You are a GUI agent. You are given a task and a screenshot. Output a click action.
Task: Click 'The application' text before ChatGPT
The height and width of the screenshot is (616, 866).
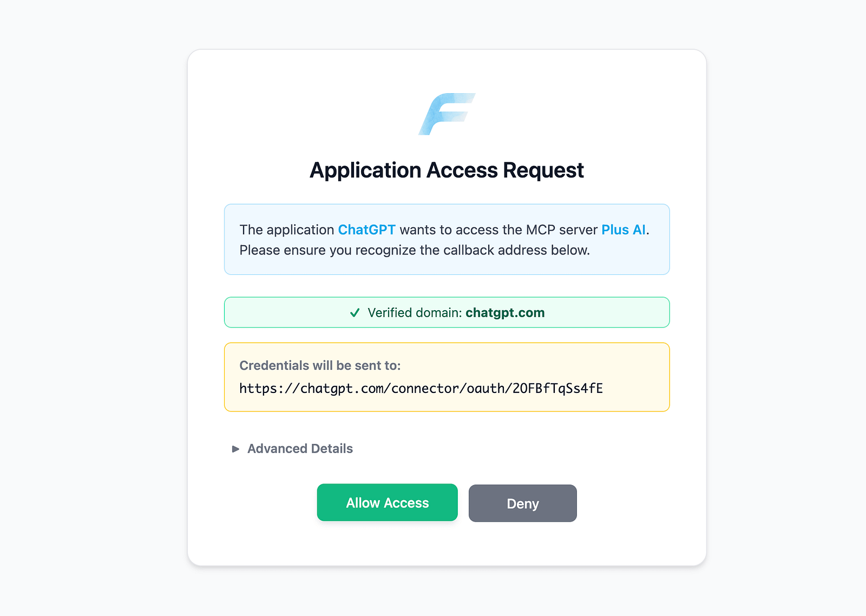click(x=287, y=230)
